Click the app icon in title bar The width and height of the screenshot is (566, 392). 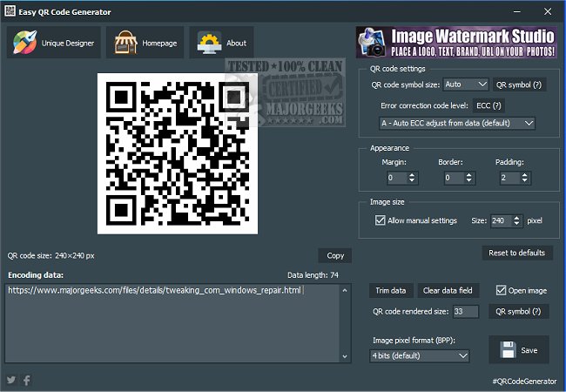pos(10,10)
